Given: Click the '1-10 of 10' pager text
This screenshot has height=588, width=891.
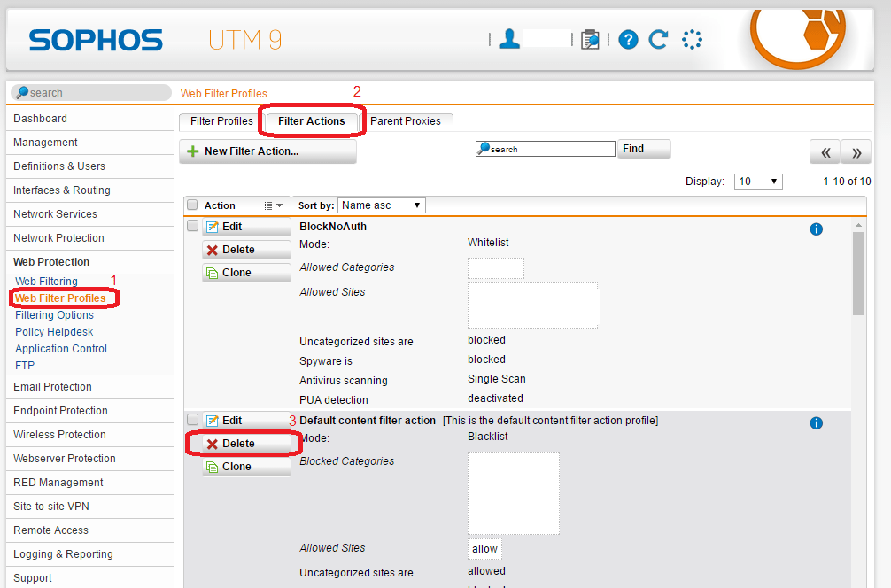Looking at the screenshot, I should tap(847, 182).
